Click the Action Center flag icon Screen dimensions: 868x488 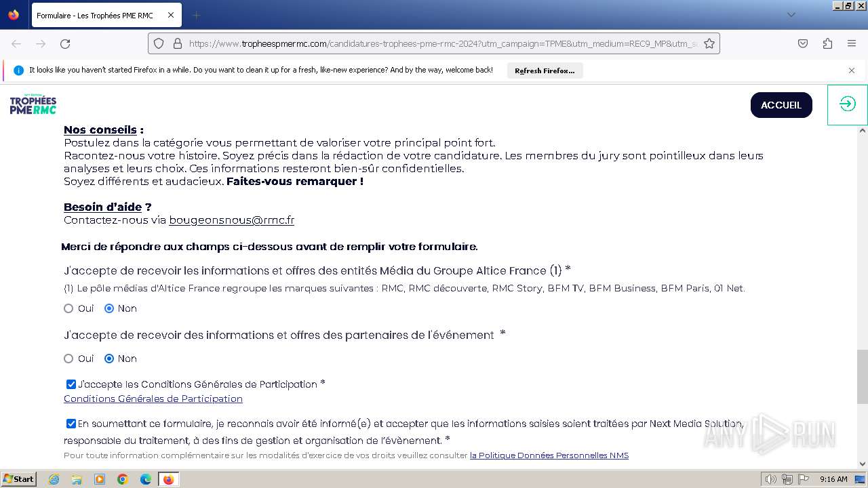[803, 479]
